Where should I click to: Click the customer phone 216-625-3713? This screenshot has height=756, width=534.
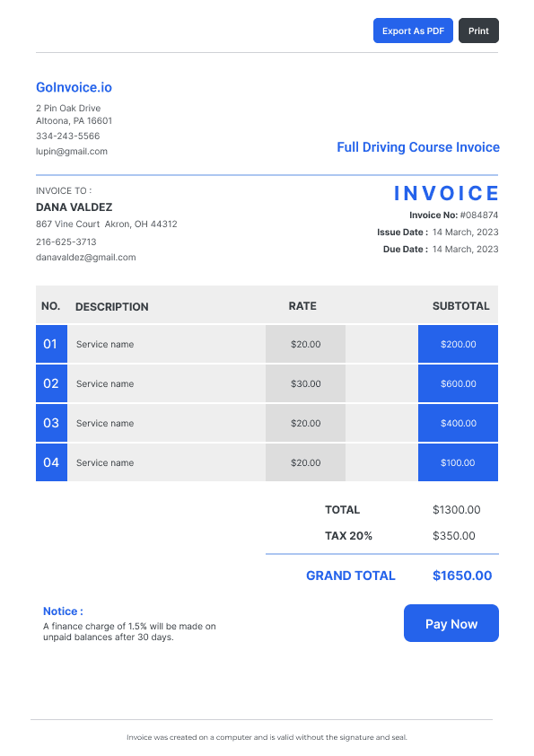pos(66,242)
